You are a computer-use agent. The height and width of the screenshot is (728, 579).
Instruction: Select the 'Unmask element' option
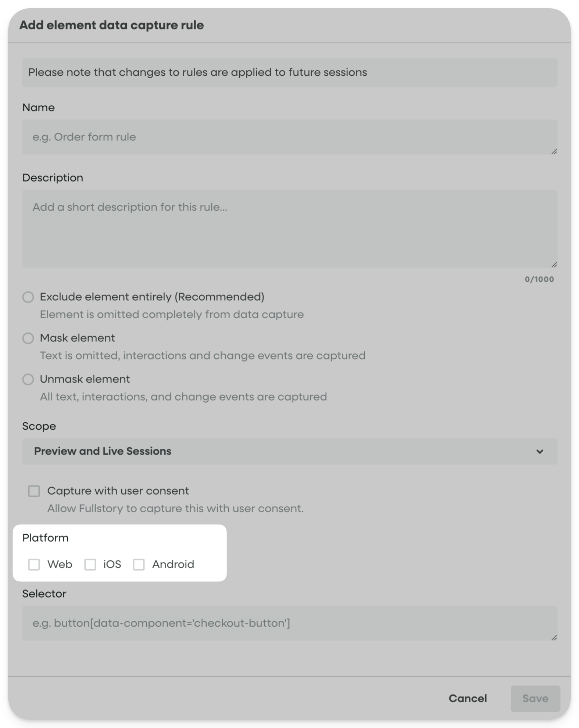pos(28,379)
